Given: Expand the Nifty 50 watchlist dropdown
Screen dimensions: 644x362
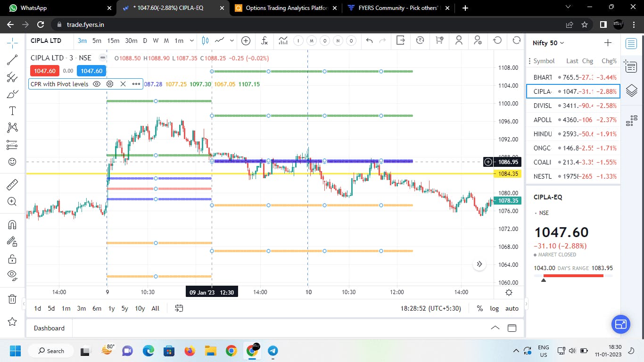Looking at the screenshot, I should tap(548, 43).
